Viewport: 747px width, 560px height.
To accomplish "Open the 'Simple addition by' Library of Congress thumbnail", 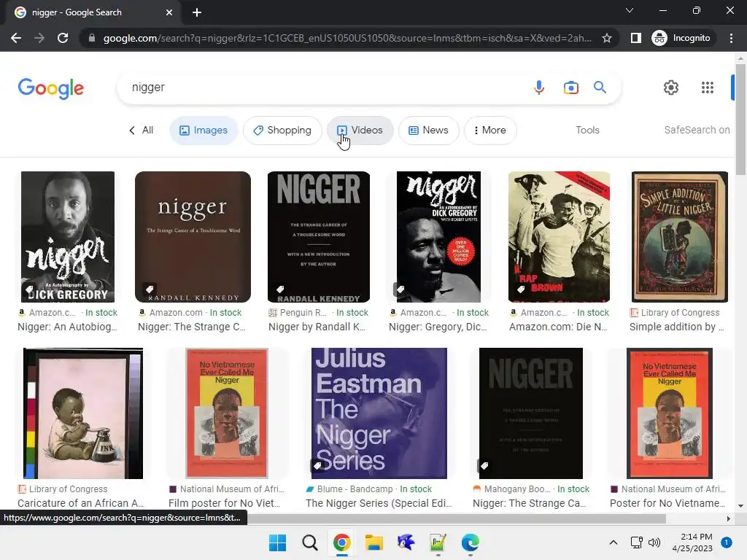I will click(679, 237).
